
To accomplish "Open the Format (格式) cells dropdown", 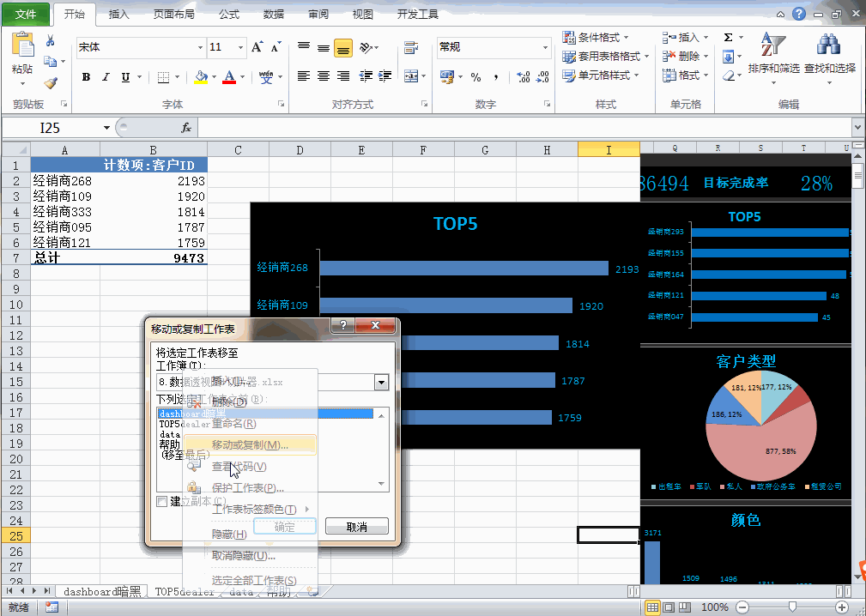I will 686,75.
